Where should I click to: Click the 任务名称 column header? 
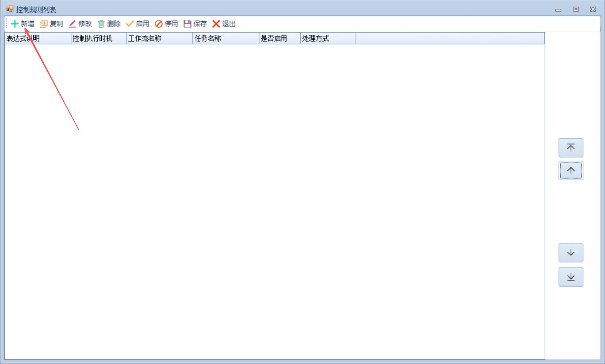[x=226, y=38]
